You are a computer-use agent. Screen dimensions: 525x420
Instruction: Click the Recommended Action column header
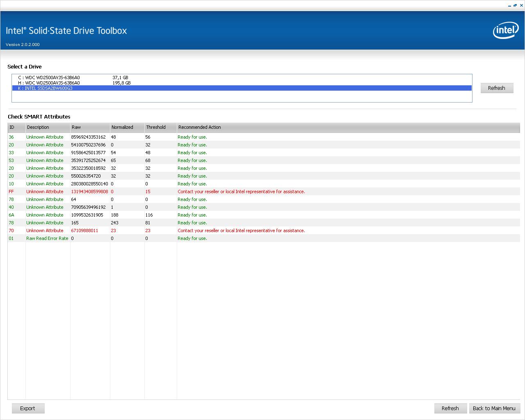(348, 127)
